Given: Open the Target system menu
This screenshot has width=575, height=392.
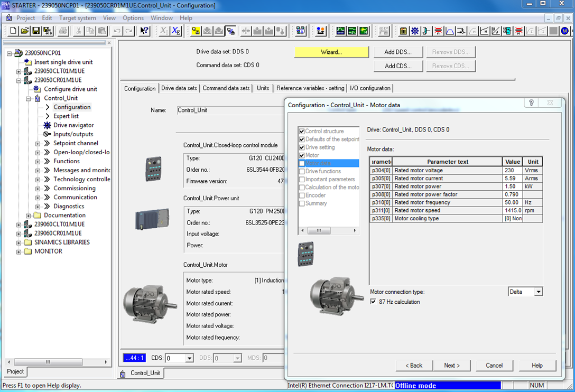Looking at the screenshot, I should (x=77, y=18).
